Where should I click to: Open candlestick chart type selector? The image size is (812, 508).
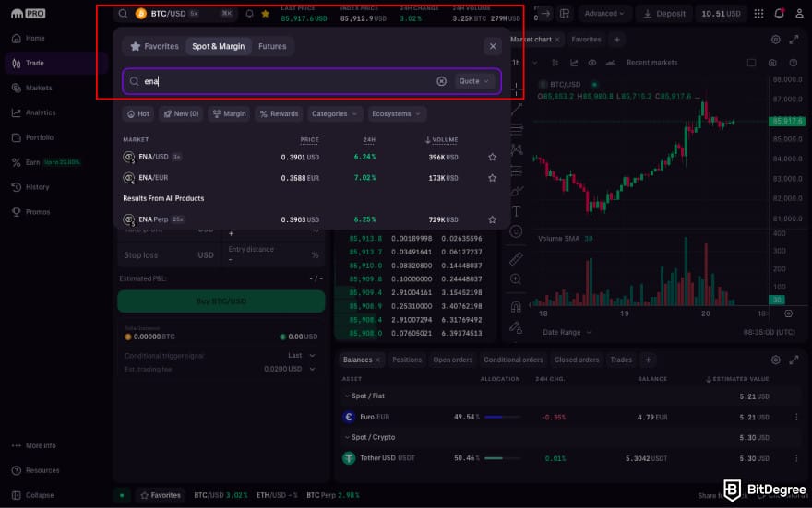(x=555, y=63)
